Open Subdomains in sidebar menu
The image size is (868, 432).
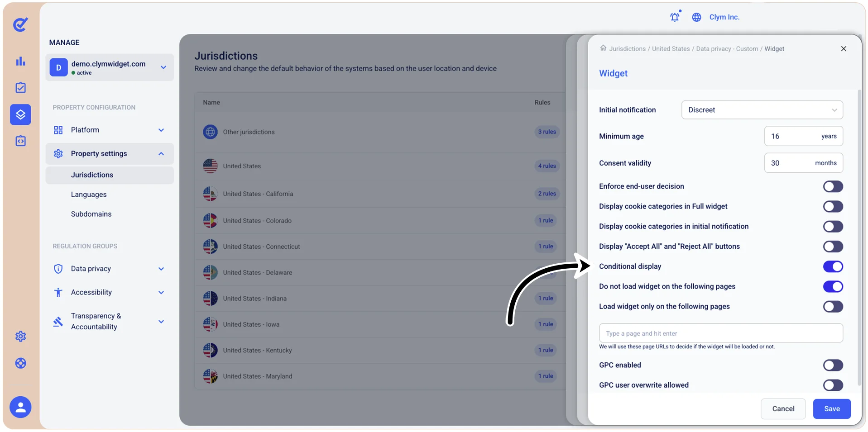tap(91, 214)
